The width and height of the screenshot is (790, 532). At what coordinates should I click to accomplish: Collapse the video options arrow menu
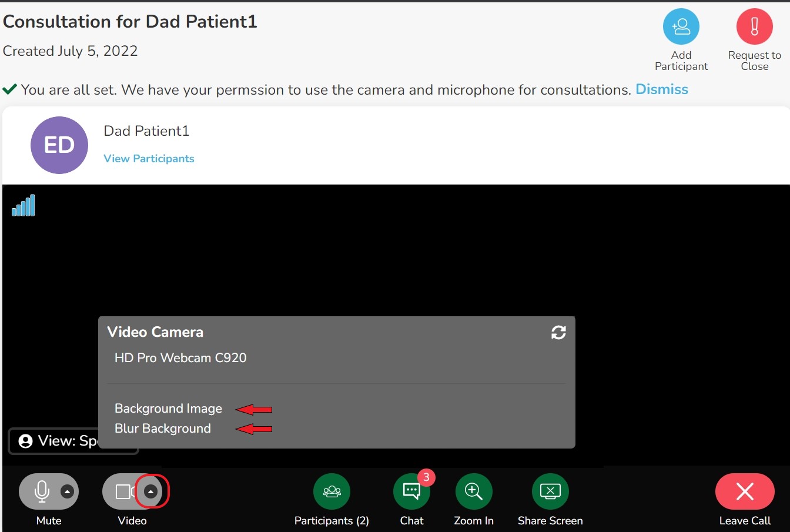(x=151, y=491)
